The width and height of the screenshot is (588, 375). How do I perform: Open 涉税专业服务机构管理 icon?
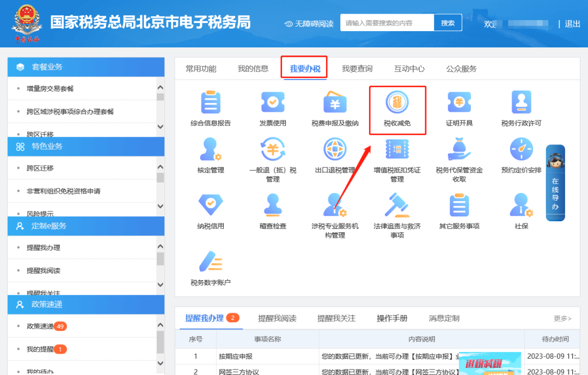(335, 205)
